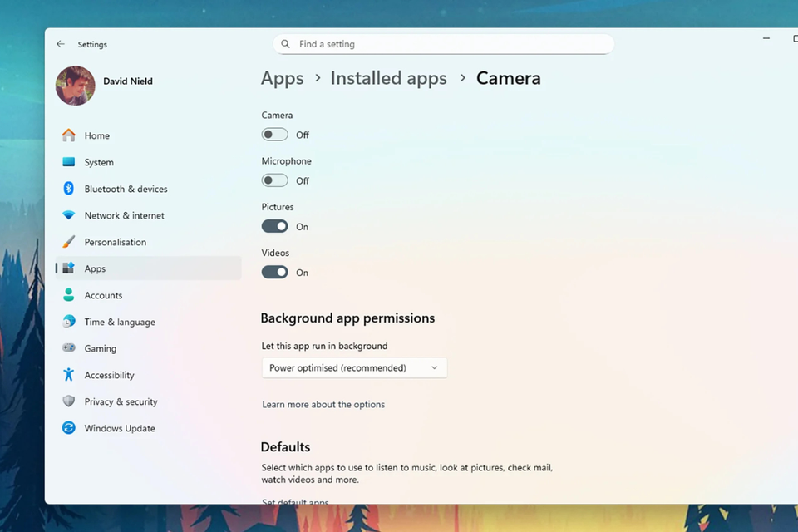Open Windows Update refresh icon
This screenshot has height=532, width=798.
coord(68,428)
